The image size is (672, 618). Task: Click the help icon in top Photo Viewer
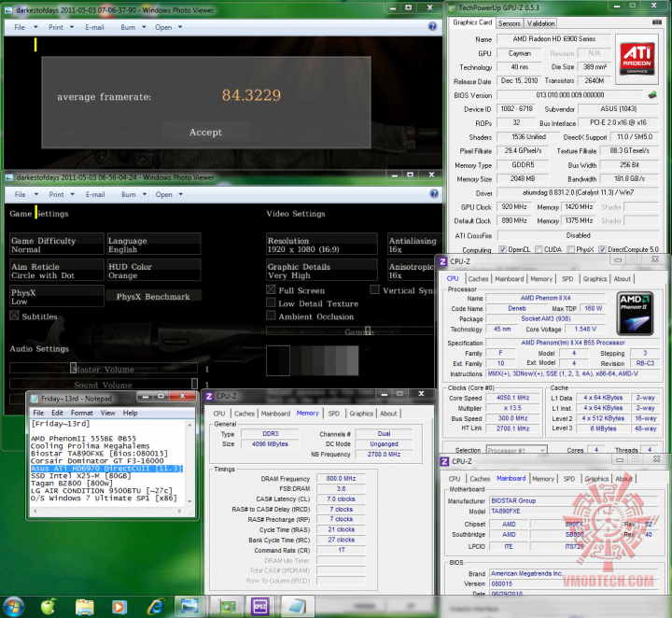pos(432,26)
